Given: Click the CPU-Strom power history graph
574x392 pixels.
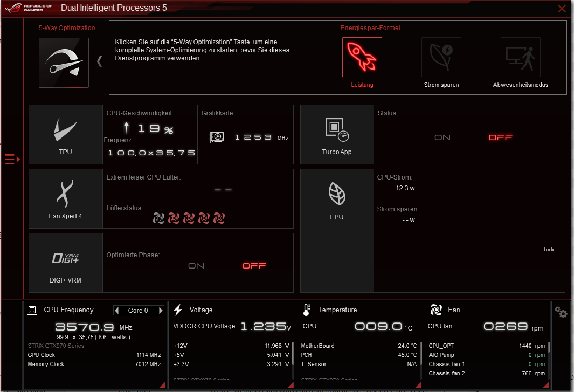Looking at the screenshot, I should [x=495, y=249].
